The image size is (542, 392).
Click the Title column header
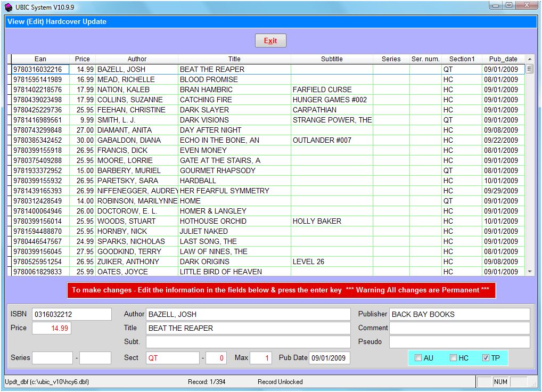234,59
